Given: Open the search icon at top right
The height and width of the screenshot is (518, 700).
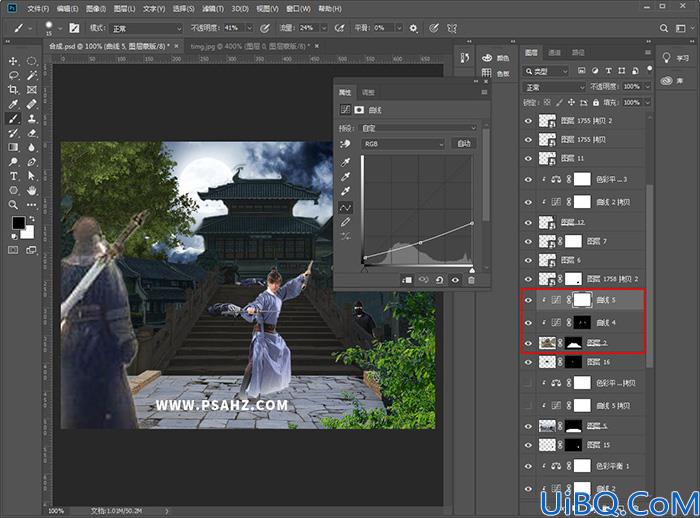Looking at the screenshot, I should [664, 28].
